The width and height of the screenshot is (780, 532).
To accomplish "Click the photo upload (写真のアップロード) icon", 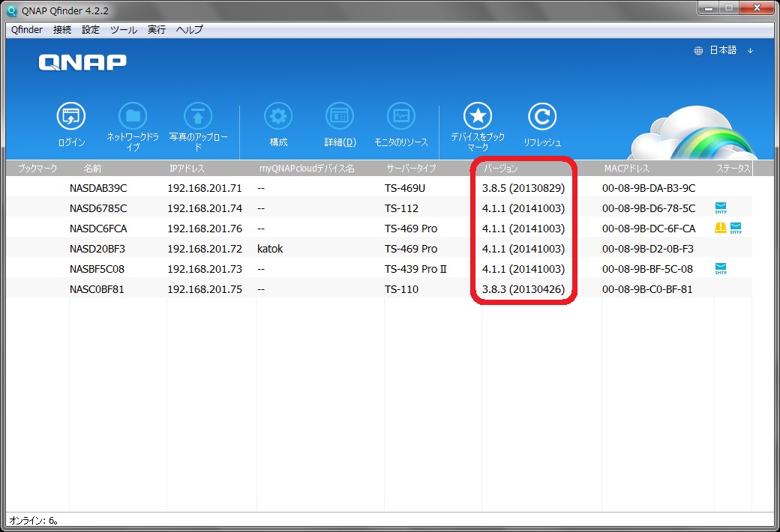I will [x=198, y=116].
